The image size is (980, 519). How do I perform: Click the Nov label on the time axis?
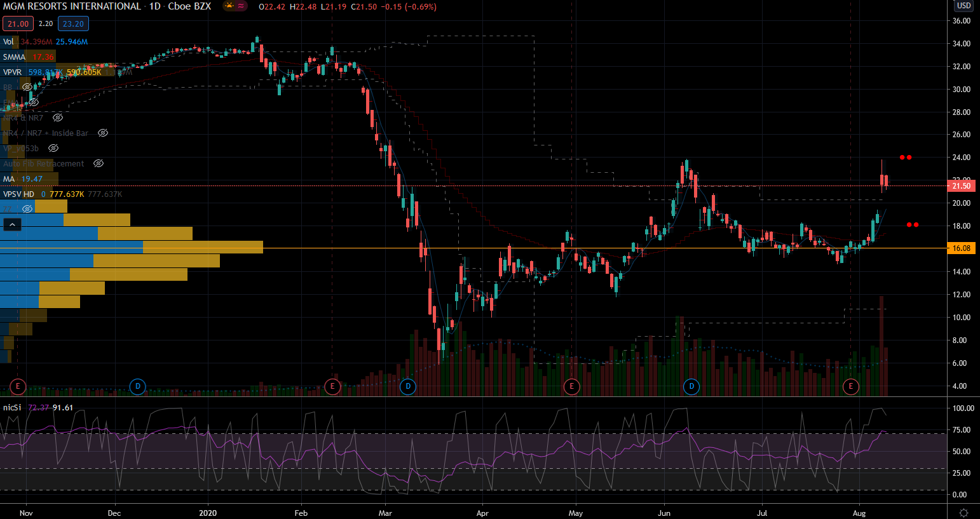[x=26, y=513]
